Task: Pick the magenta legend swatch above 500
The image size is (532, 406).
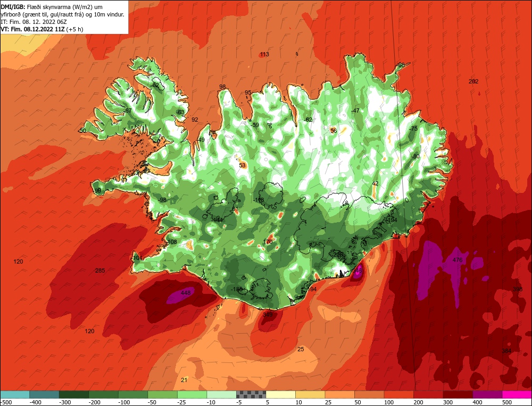Action: (x=517, y=394)
